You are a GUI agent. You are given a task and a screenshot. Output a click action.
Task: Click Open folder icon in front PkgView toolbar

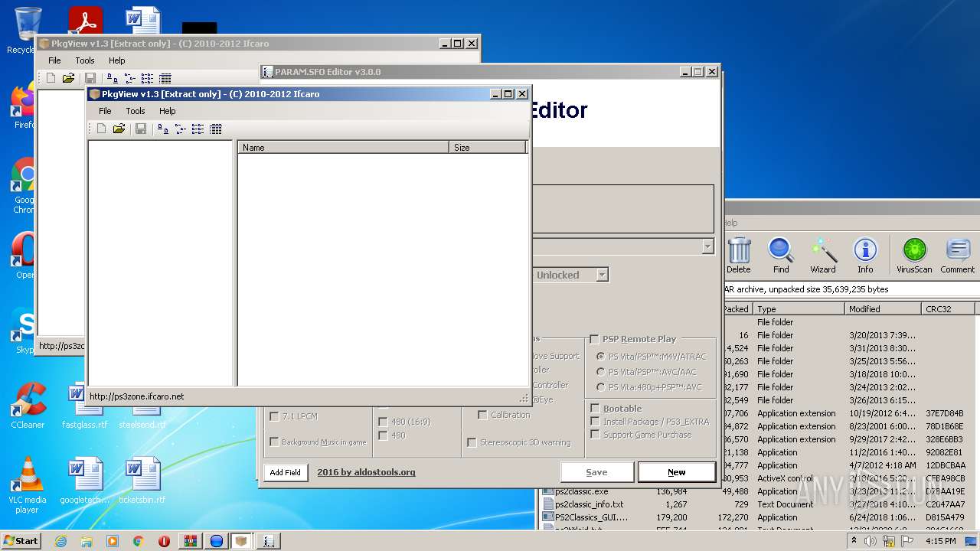tap(119, 129)
